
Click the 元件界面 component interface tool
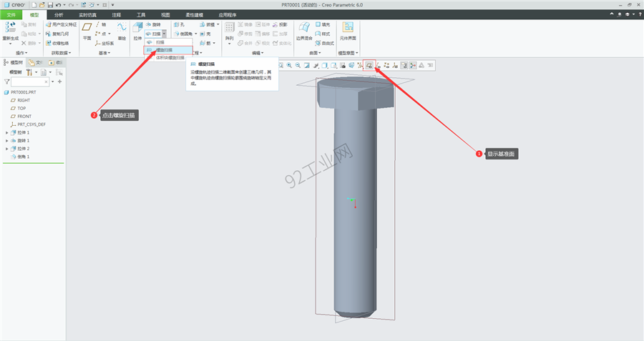coord(348,31)
